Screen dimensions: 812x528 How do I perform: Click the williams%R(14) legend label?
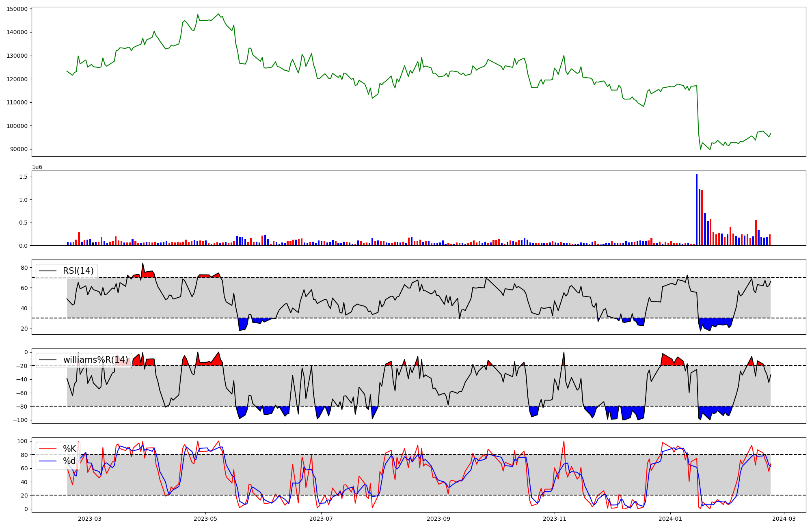click(95, 360)
